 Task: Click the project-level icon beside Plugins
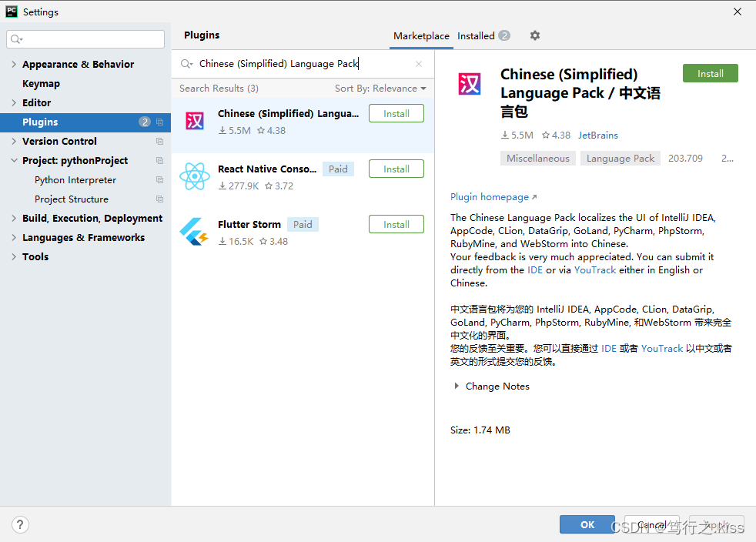point(159,122)
